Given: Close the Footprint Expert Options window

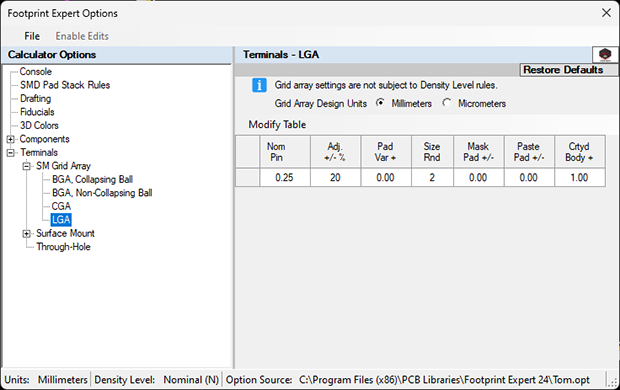Looking at the screenshot, I should [606, 13].
